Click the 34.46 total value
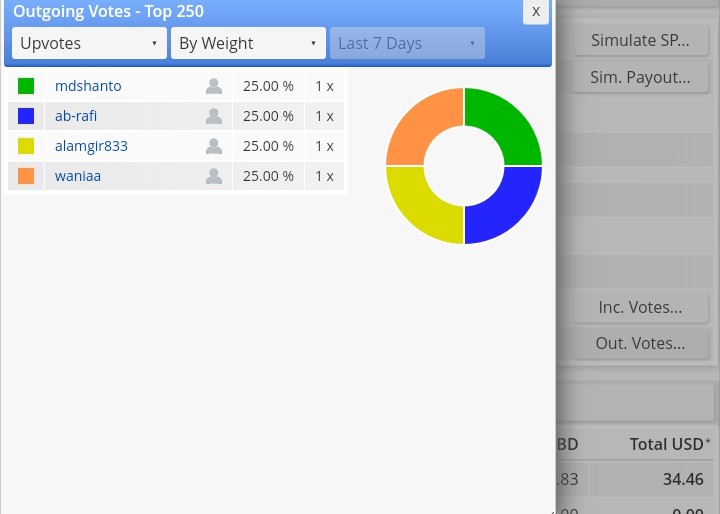 pos(683,479)
